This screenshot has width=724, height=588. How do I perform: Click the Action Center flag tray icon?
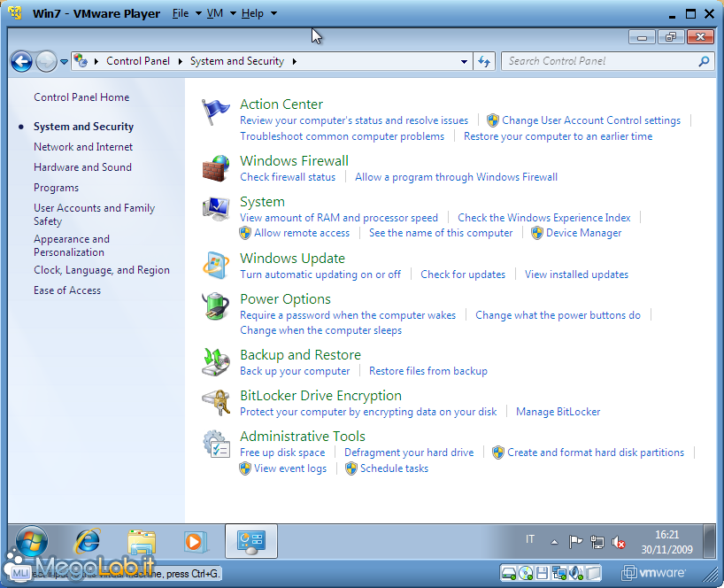point(575,541)
